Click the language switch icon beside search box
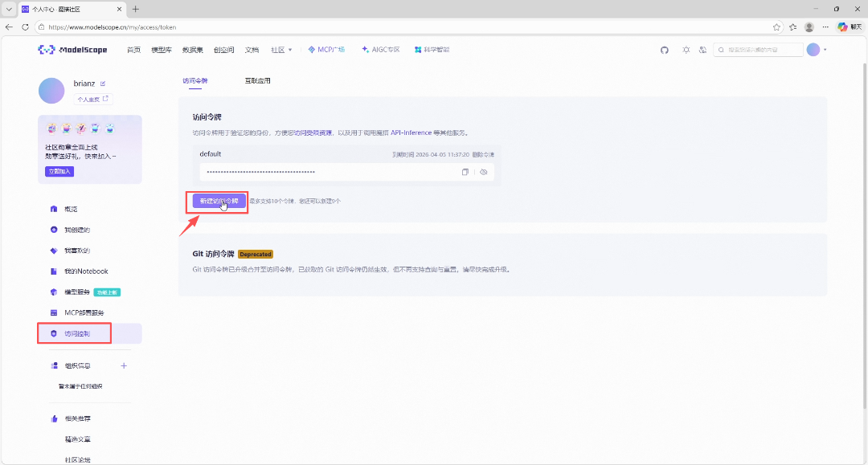Viewport: 868px width, 465px height. [702, 50]
